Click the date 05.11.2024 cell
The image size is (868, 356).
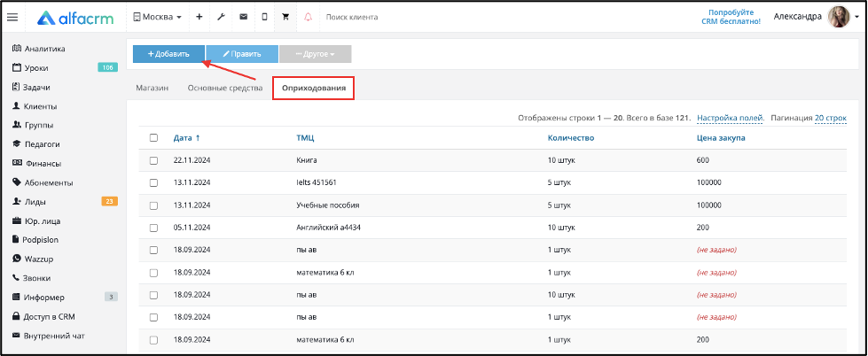192,228
